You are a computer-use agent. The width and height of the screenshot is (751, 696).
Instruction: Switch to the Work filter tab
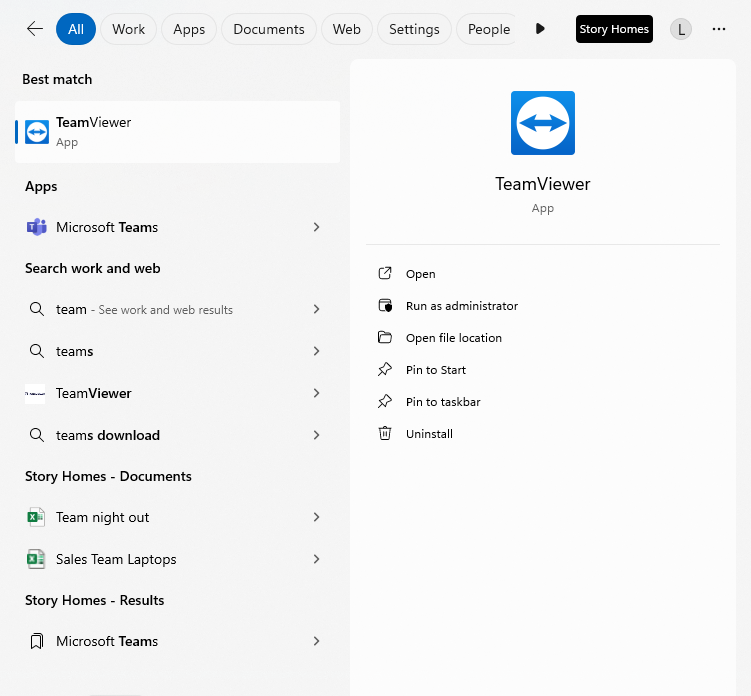click(128, 29)
